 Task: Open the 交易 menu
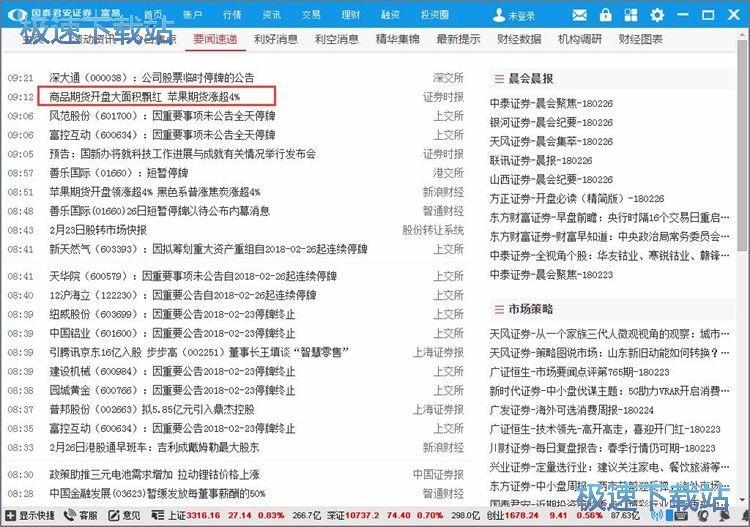point(311,15)
